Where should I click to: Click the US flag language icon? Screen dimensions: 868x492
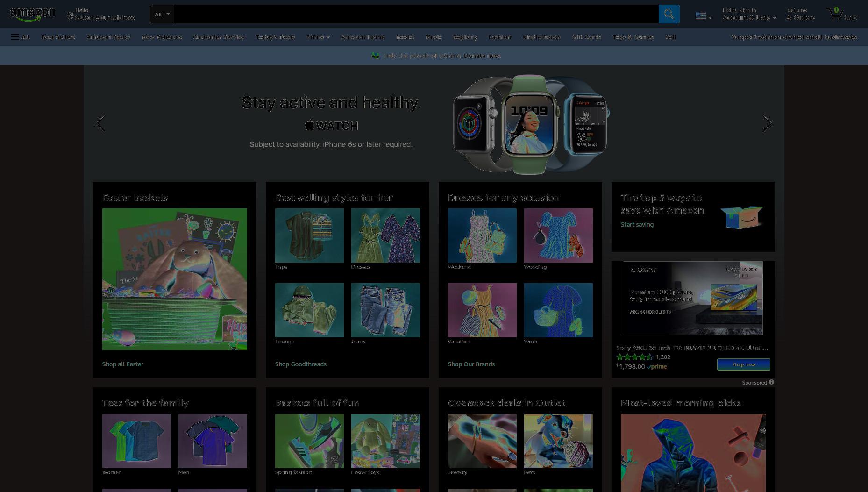point(700,15)
